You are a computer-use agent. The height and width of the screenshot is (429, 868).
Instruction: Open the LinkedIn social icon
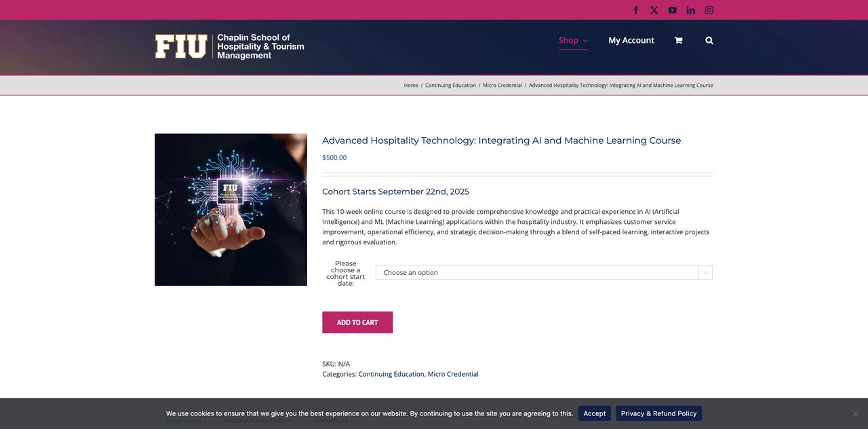(x=691, y=10)
